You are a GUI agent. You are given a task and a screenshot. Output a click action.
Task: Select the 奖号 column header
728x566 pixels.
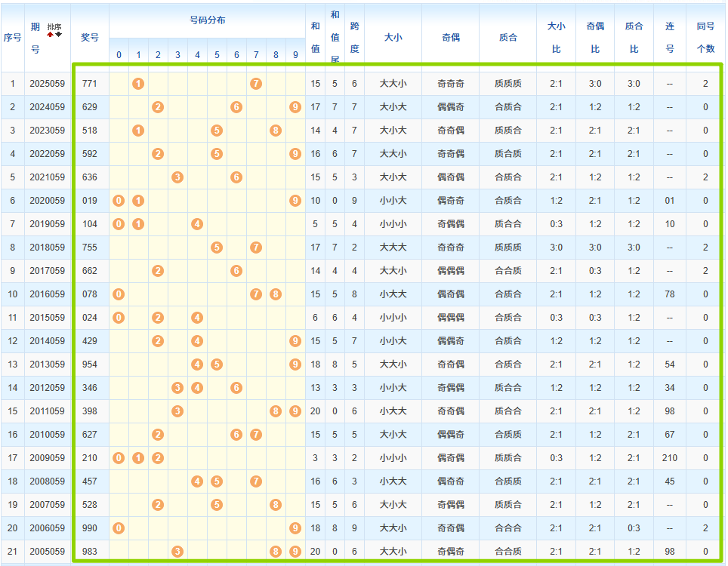pos(90,37)
